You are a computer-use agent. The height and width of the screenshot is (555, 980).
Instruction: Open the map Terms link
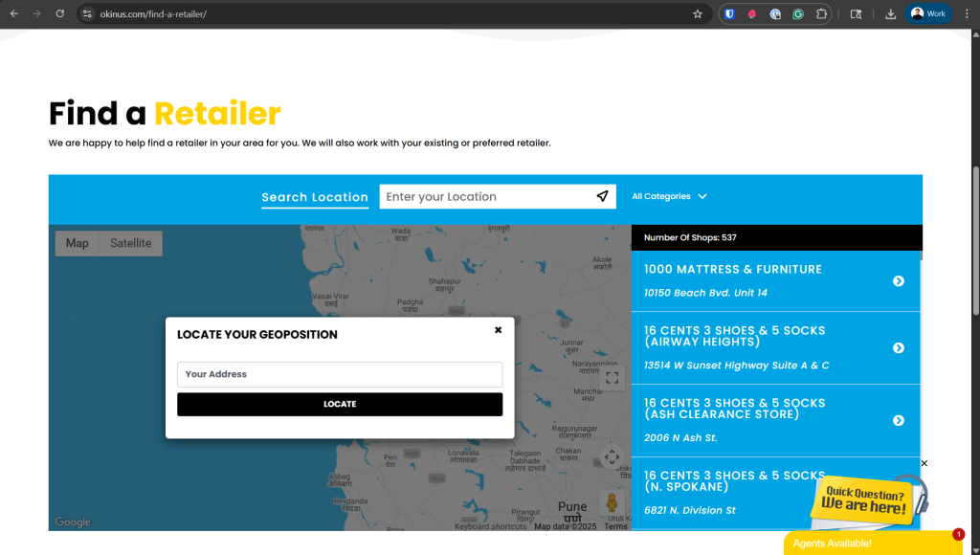[615, 526]
